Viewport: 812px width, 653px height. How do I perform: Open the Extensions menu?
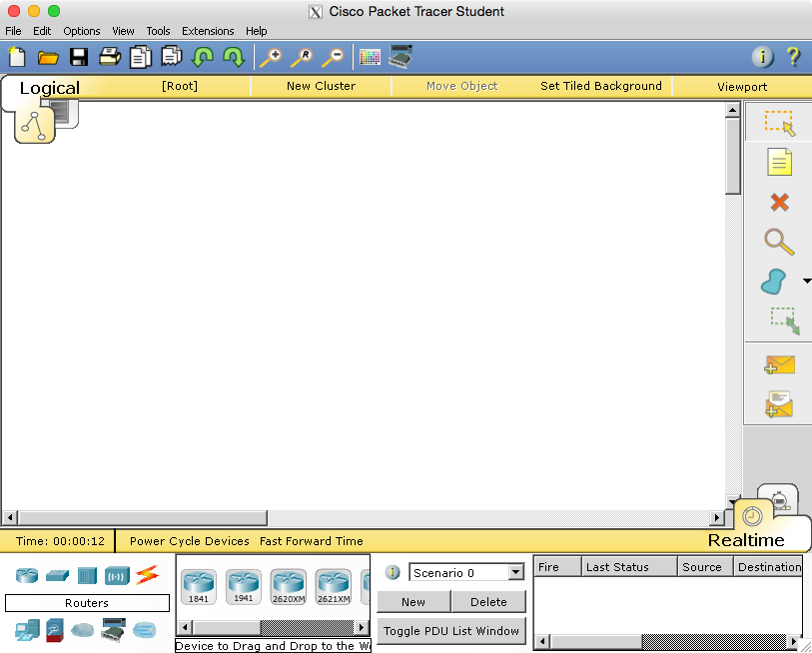tap(208, 31)
